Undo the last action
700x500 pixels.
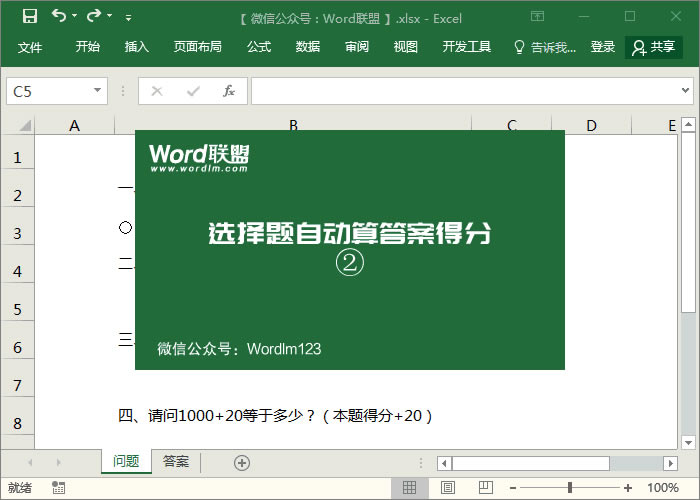click(x=59, y=16)
